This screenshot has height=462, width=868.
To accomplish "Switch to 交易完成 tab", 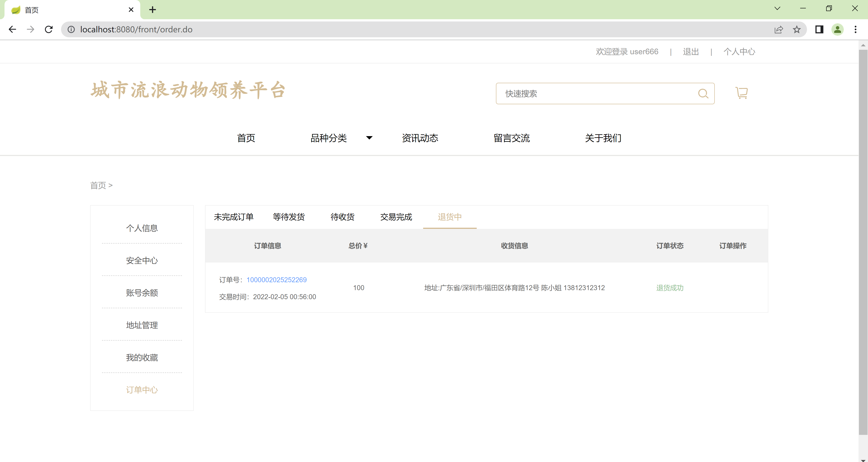I will pyautogui.click(x=396, y=217).
